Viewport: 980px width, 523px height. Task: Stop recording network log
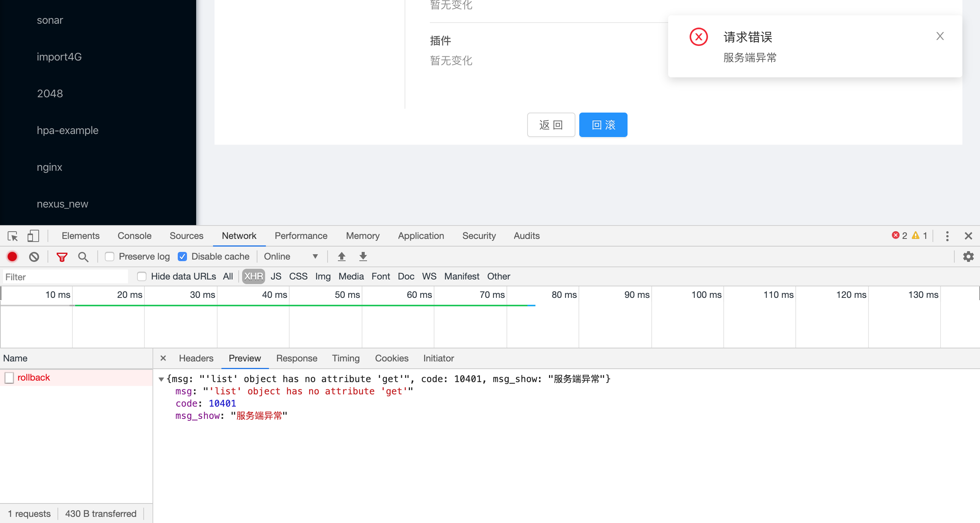point(12,257)
